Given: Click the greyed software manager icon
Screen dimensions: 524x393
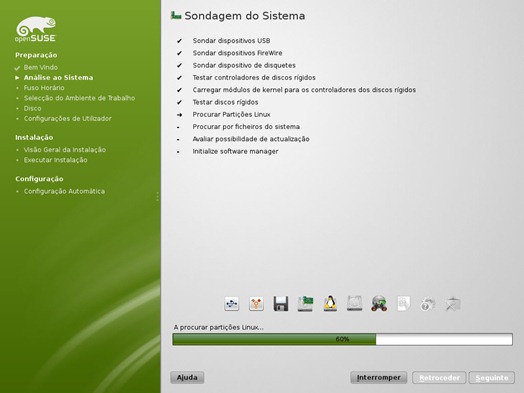Looking at the screenshot, I should point(453,304).
